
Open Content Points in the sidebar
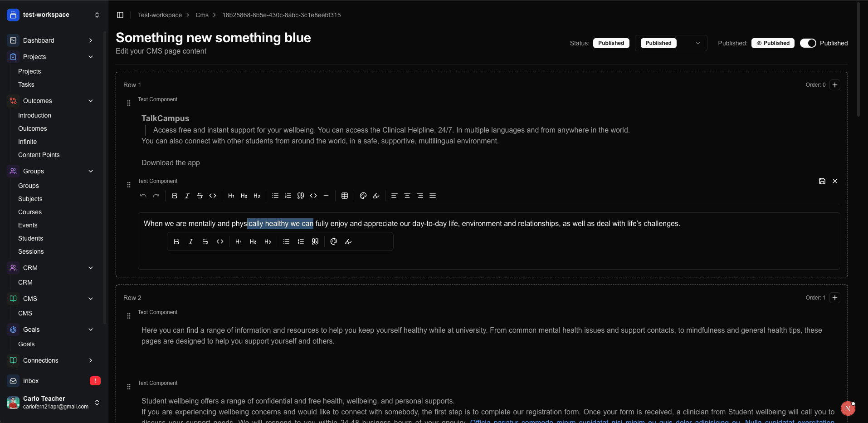point(39,155)
